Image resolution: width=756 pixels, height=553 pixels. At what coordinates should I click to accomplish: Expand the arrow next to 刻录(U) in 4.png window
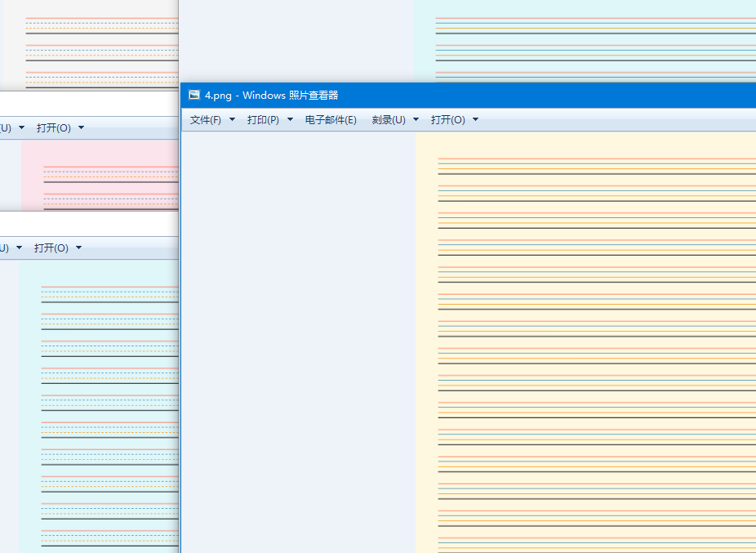click(x=416, y=120)
